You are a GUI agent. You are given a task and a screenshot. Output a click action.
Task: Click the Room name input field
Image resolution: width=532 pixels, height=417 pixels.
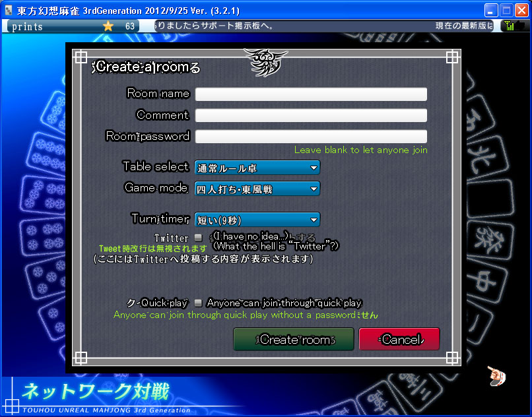point(311,94)
